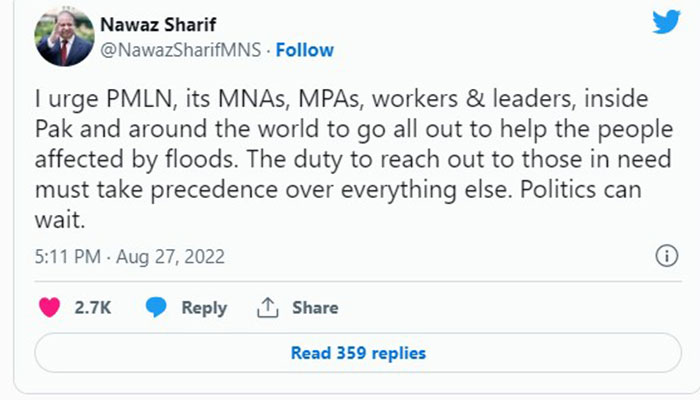
Task: Click the 2.7K likes count
Action: coord(91,308)
